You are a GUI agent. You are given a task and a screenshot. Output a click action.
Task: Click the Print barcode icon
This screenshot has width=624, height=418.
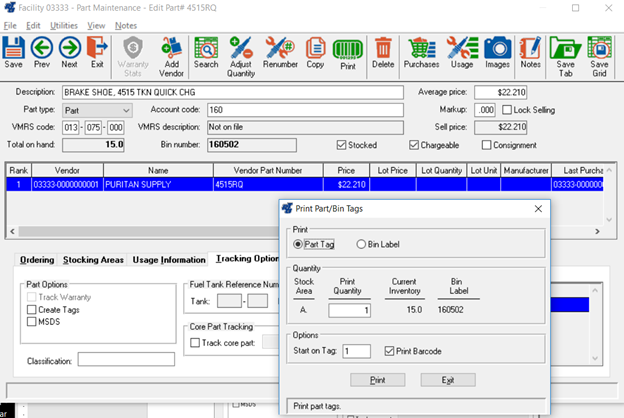348,54
